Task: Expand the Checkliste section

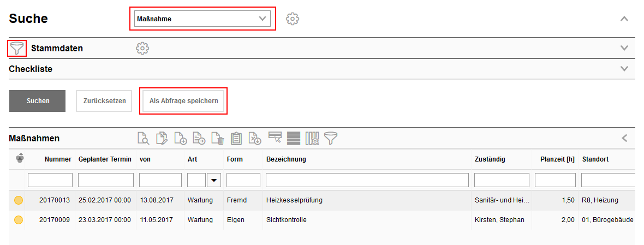Action: click(x=625, y=69)
